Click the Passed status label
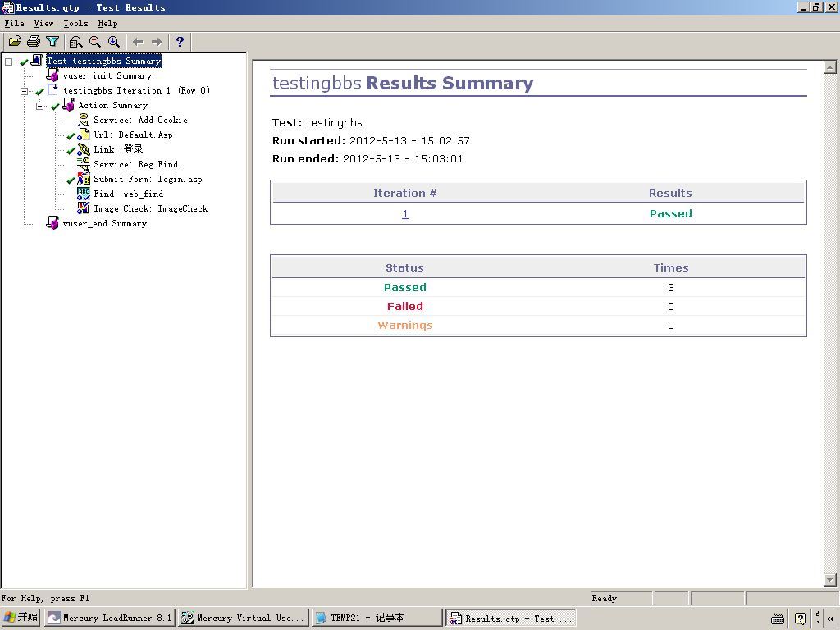The height and width of the screenshot is (630, 840). (x=405, y=288)
